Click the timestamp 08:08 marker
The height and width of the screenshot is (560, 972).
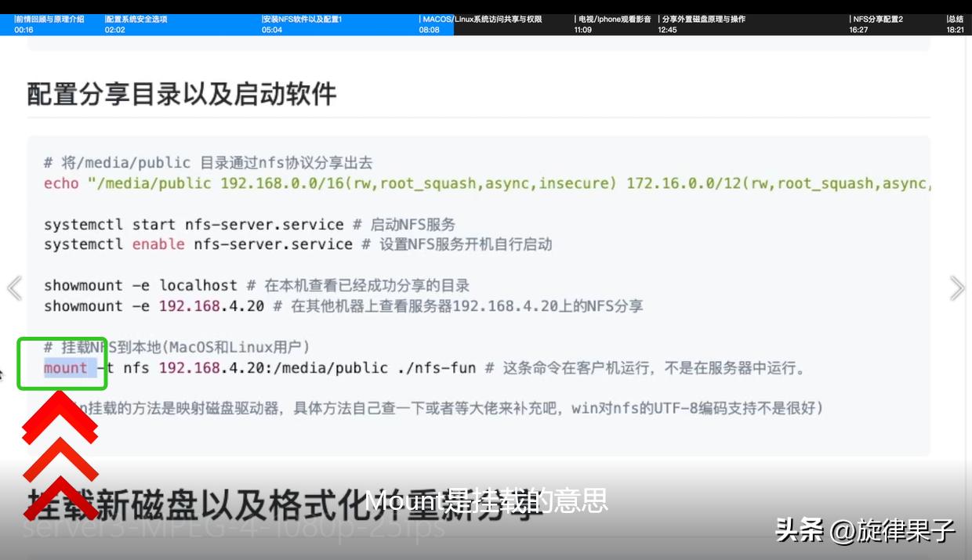(x=428, y=29)
